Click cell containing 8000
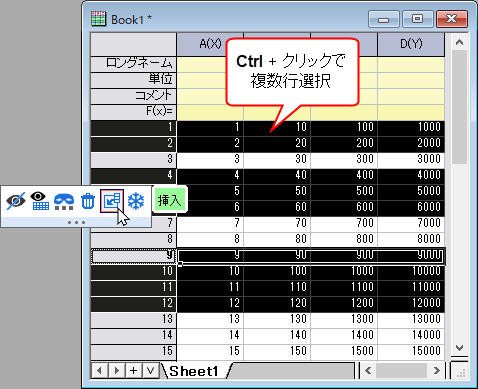The width and height of the screenshot is (478, 389). pyautogui.click(x=411, y=240)
